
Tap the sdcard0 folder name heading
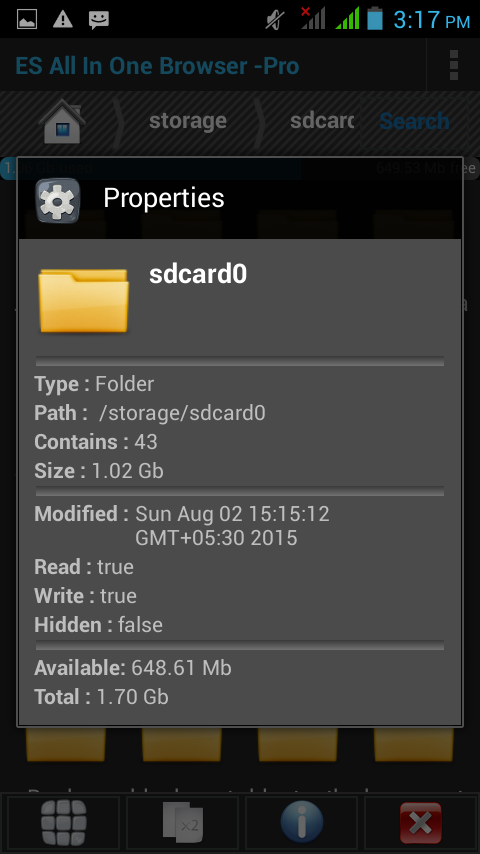point(198,274)
